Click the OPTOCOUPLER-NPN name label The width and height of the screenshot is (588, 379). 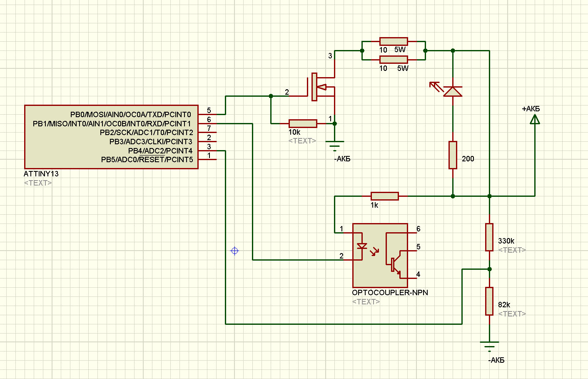coord(390,292)
